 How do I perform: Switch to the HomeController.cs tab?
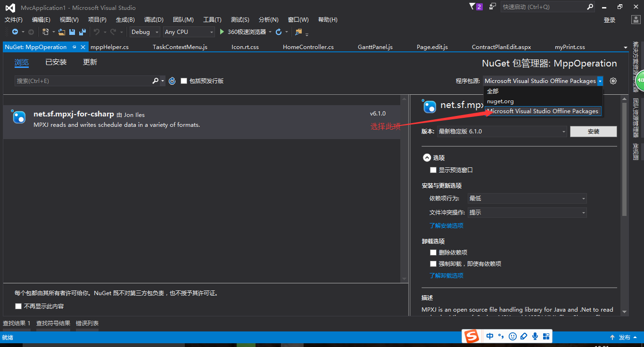point(308,47)
